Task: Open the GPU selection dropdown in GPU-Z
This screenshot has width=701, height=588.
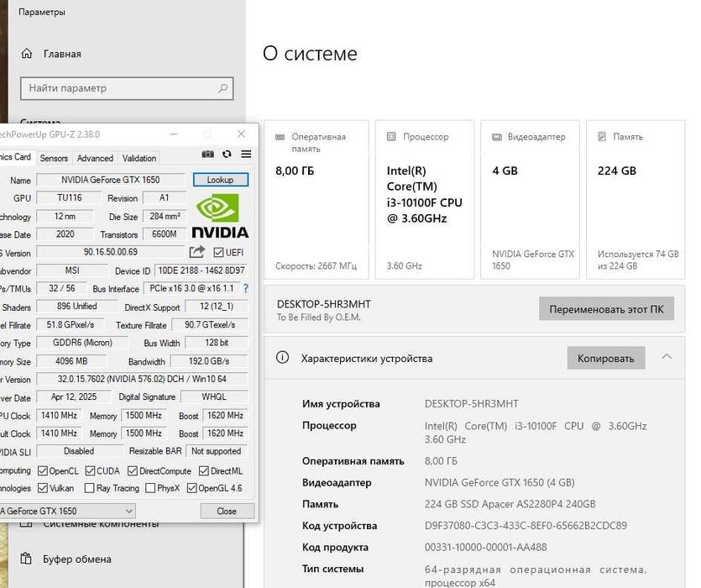Action: coord(67,511)
